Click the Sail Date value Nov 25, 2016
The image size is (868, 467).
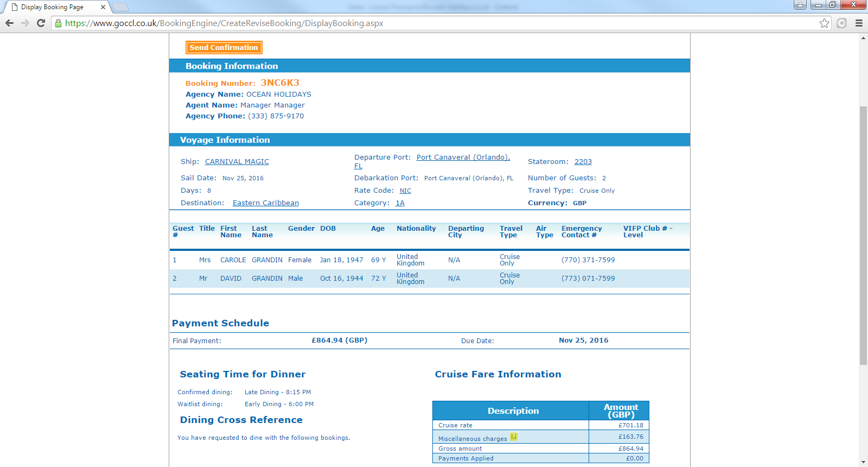point(243,178)
